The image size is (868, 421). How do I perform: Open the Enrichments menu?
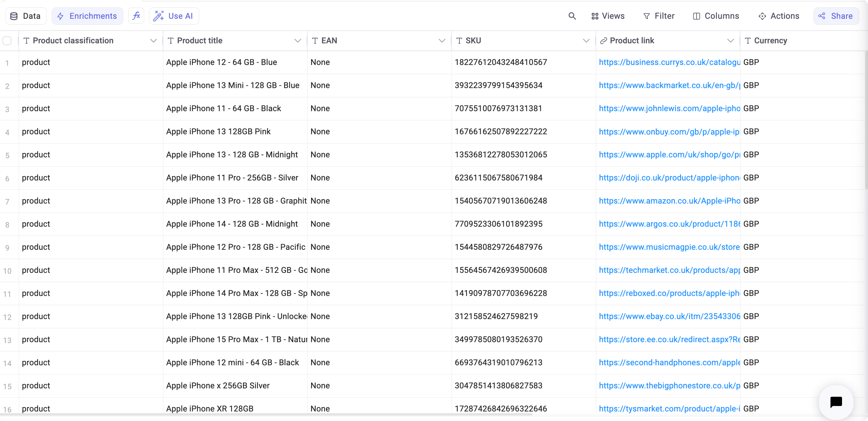(87, 16)
